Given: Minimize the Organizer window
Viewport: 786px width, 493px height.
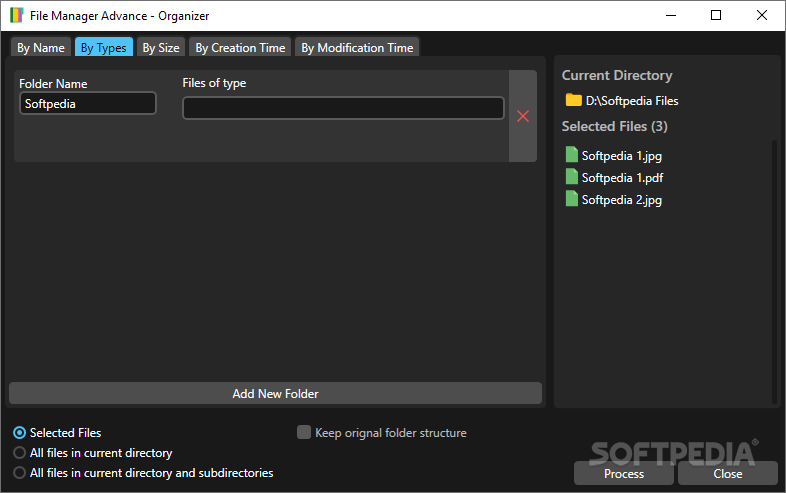Looking at the screenshot, I should pyautogui.click(x=671, y=15).
